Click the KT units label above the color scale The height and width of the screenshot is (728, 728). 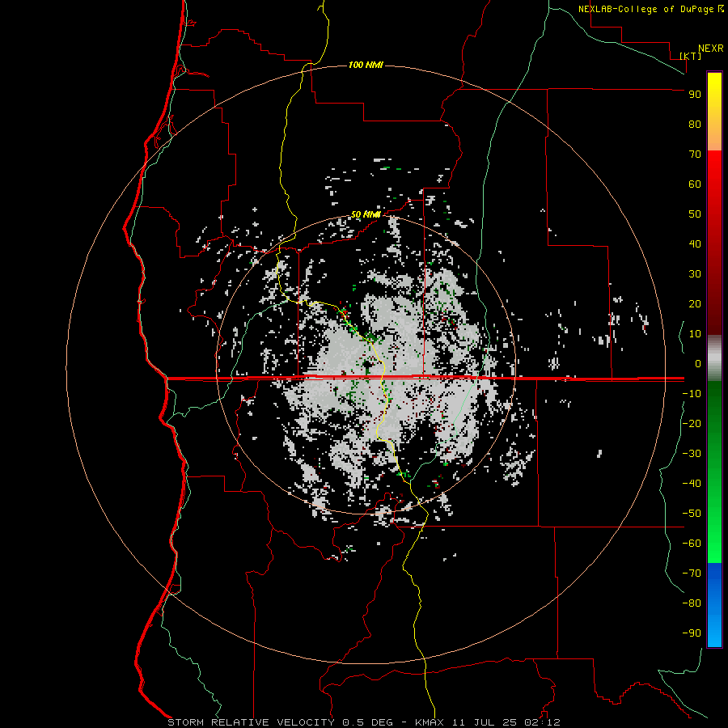tap(690, 56)
